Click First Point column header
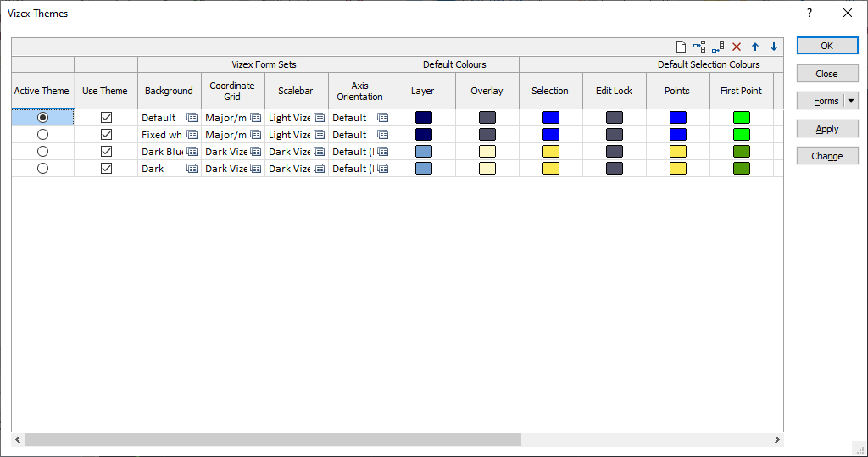 click(x=741, y=91)
